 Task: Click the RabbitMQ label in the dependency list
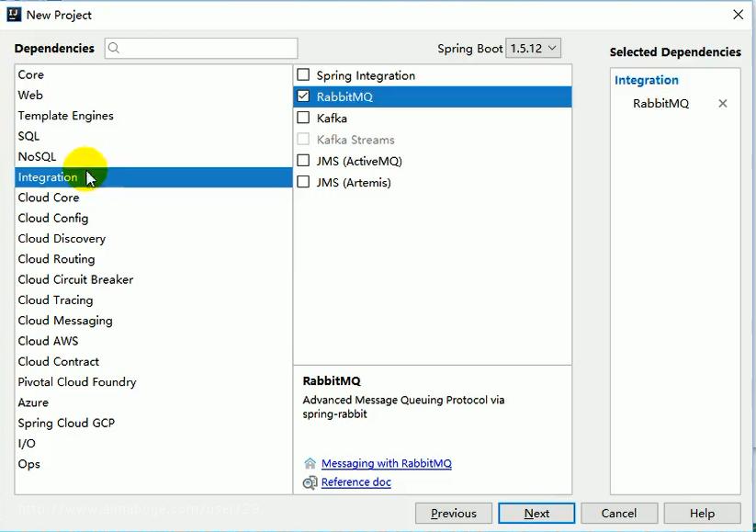(344, 97)
